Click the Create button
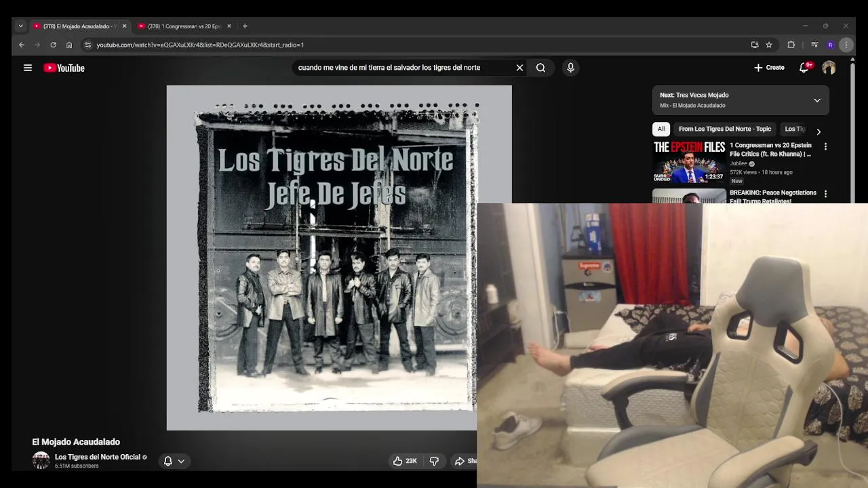 click(769, 68)
